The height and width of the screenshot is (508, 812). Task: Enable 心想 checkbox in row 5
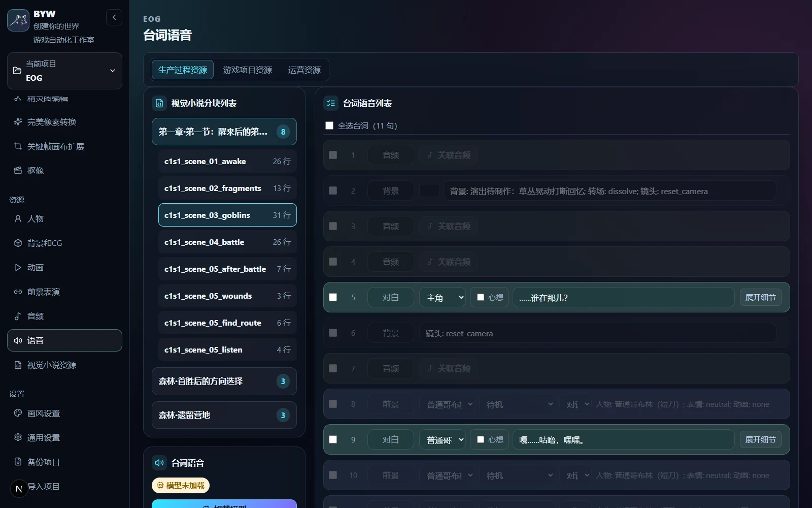[x=481, y=297]
